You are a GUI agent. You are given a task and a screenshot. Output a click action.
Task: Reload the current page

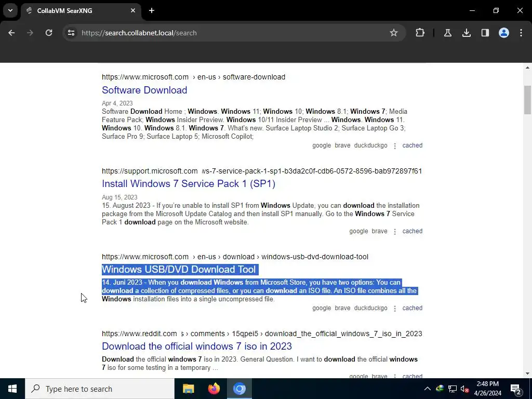[x=49, y=33]
